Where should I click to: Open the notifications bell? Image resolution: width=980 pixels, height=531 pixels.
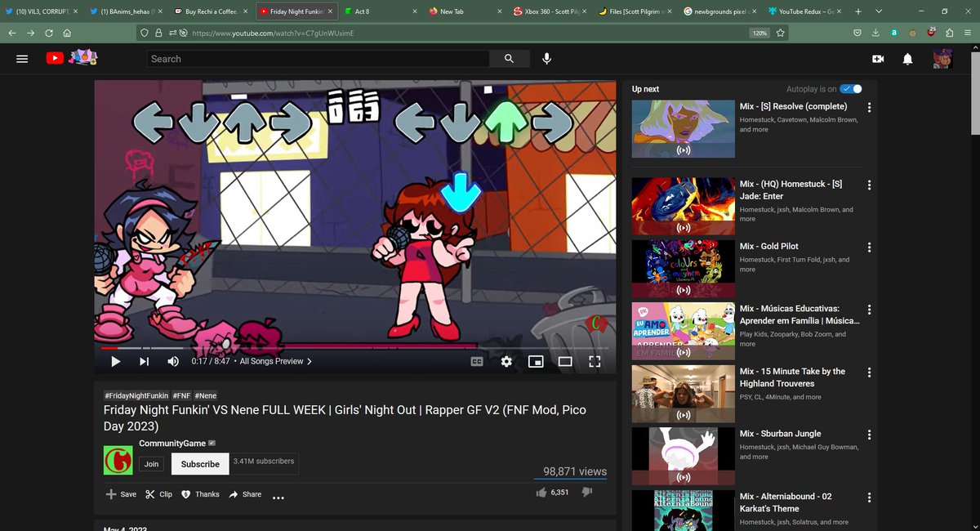pyautogui.click(x=907, y=59)
